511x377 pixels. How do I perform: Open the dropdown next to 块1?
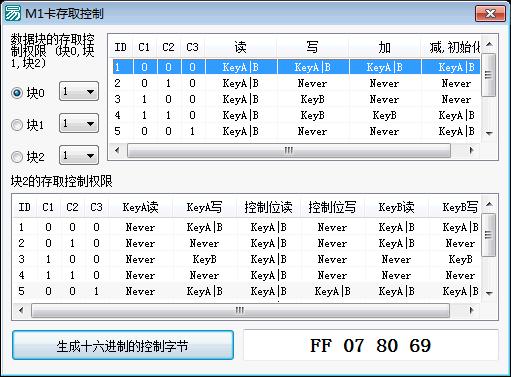click(79, 123)
